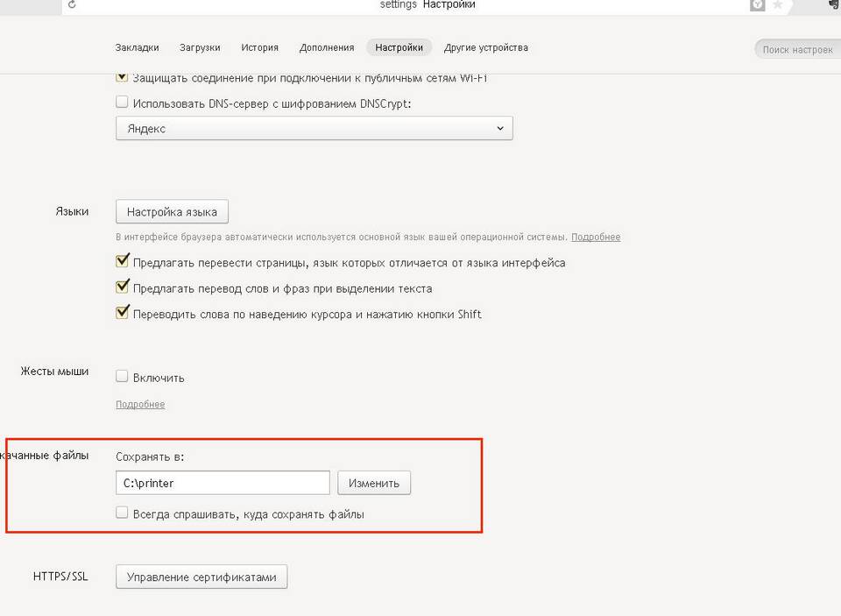Image resolution: width=841 pixels, height=616 pixels.
Task: Enable DNSCrypt DNS server checkbox
Action: [122, 102]
